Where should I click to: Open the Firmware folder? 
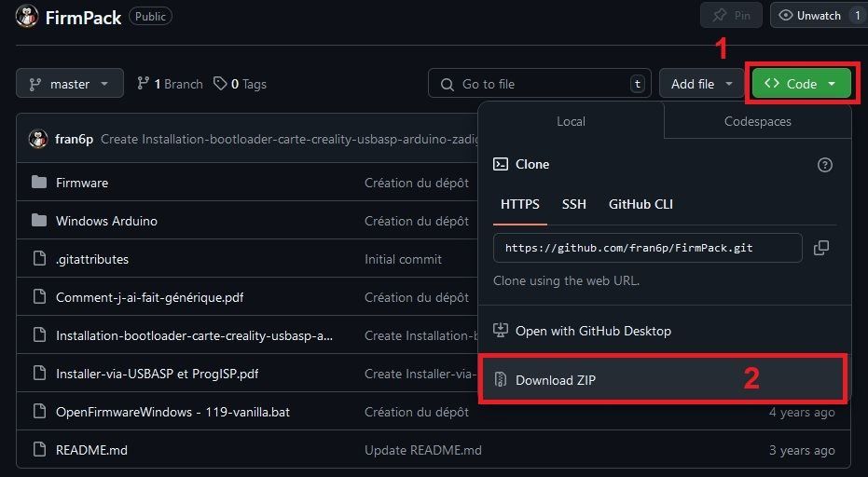pyautogui.click(x=82, y=183)
